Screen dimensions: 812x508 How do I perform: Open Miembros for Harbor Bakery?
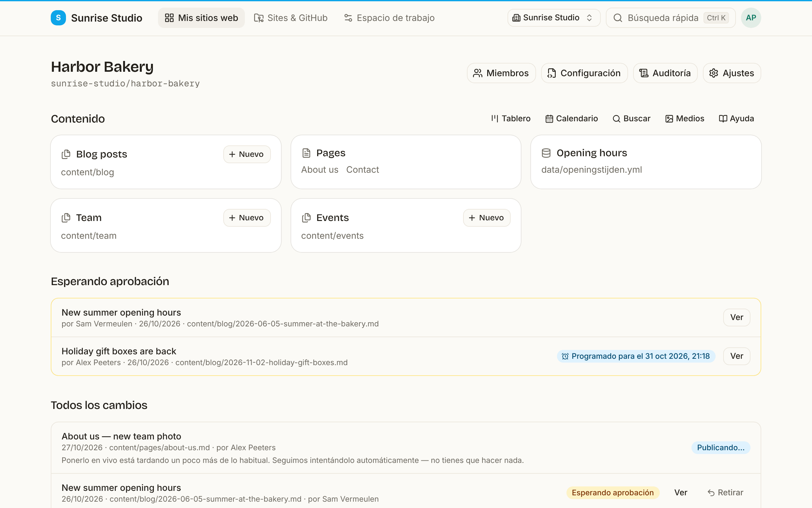501,73
